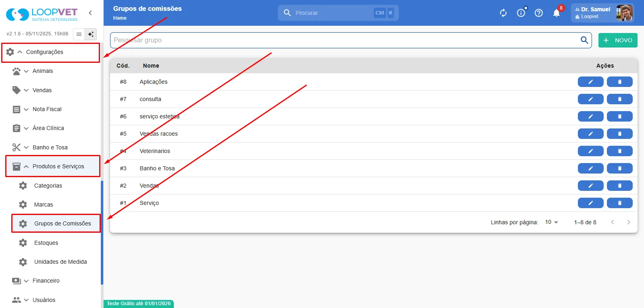644x308 pixels.
Task: Edit the Aplicações group
Action: (x=590, y=82)
